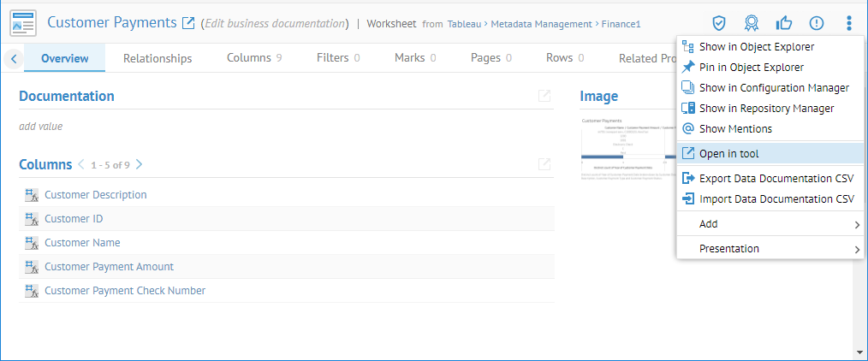Click the warning exclamation circle icon
The height and width of the screenshot is (361, 868).
click(816, 23)
